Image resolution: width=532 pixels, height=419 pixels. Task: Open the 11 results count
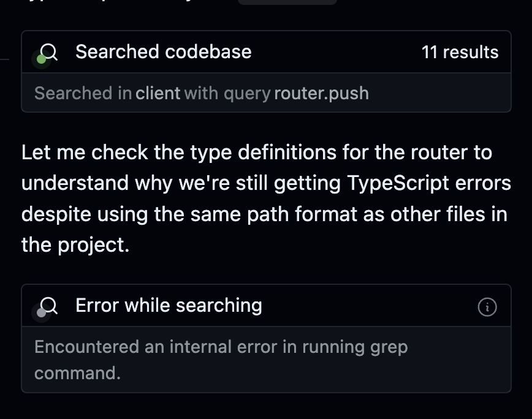(x=460, y=52)
